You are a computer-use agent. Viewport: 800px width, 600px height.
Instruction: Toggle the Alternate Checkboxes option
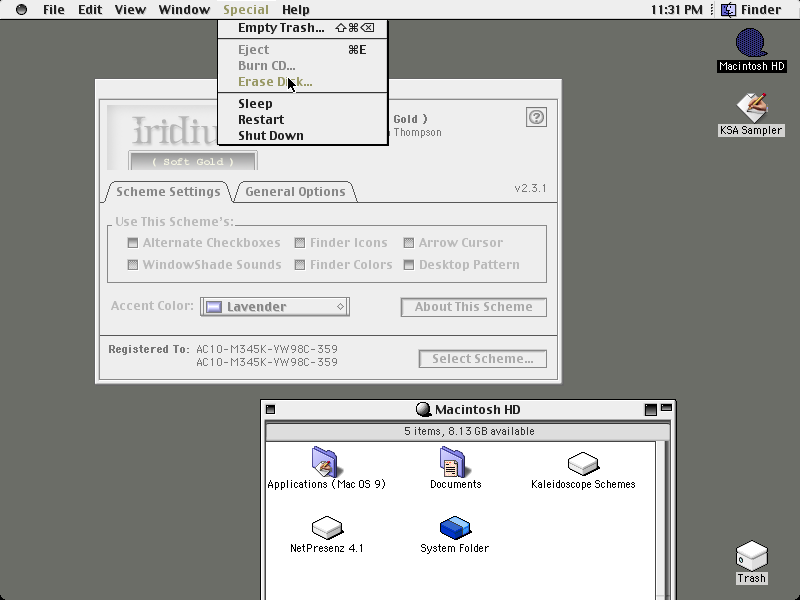[x=133, y=243]
